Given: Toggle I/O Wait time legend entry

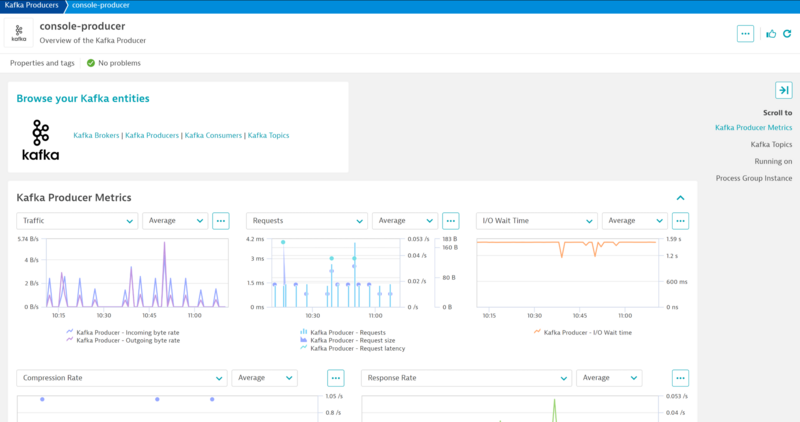Looking at the screenshot, I should 582,331.
